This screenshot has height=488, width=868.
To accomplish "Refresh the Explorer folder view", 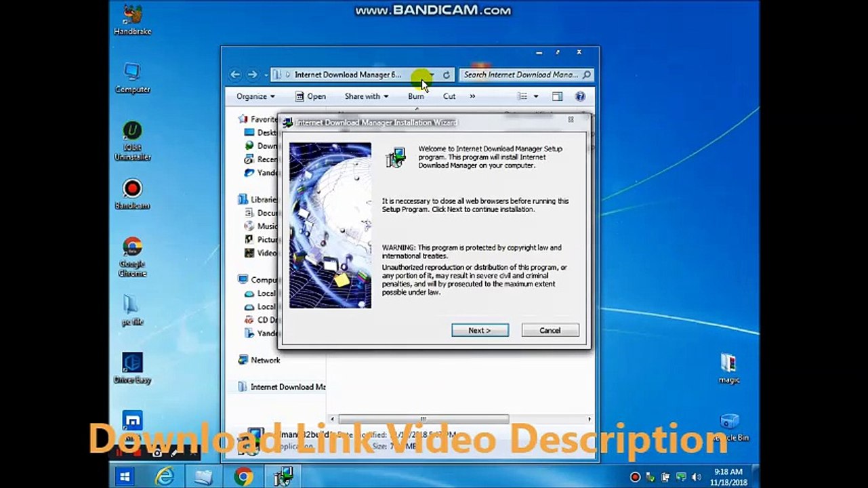I will (447, 75).
